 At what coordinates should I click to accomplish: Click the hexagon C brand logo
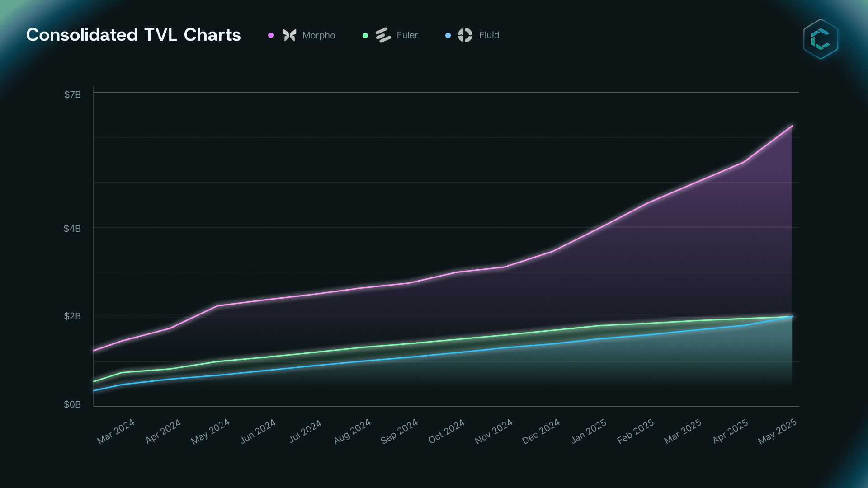821,39
